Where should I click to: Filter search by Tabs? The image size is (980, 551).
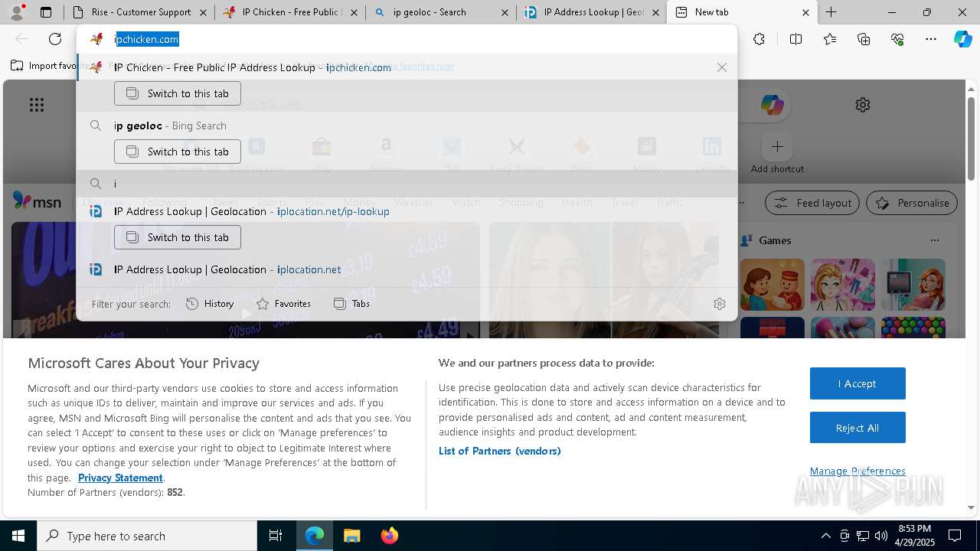[x=352, y=304]
